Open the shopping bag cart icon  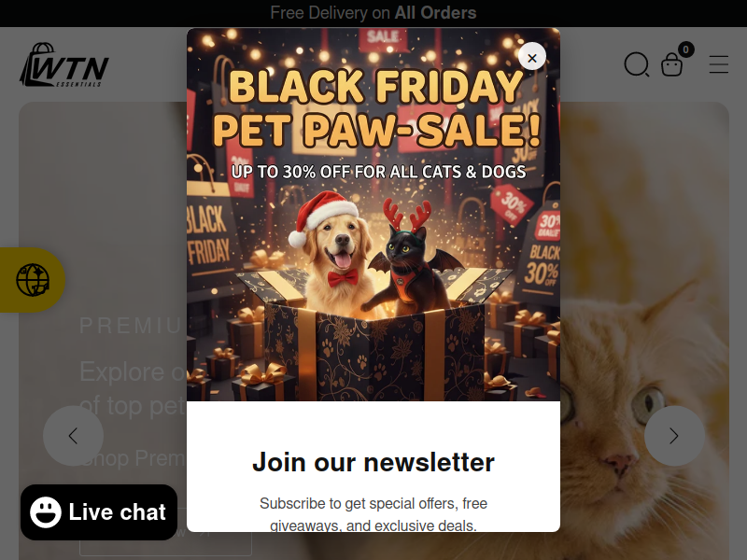point(671,64)
